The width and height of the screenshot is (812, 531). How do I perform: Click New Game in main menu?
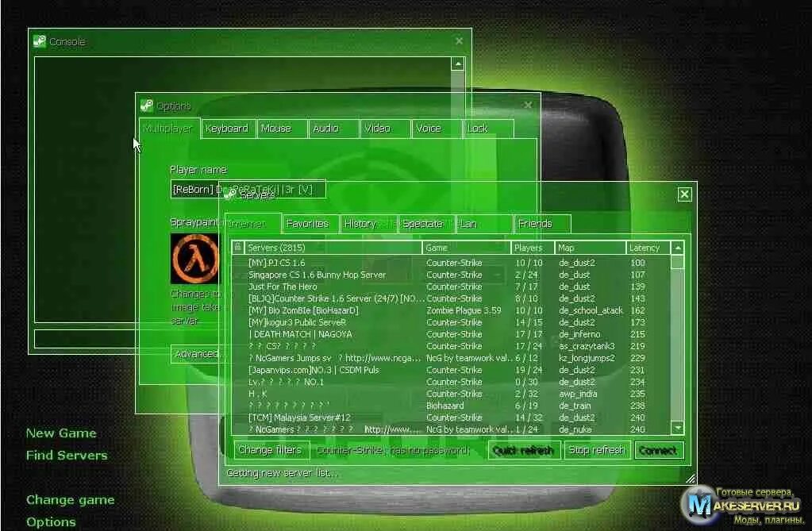61,433
